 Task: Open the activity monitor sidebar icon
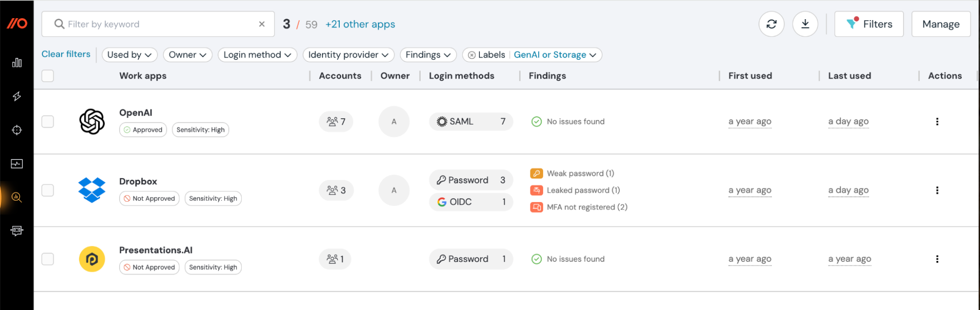coord(17,164)
